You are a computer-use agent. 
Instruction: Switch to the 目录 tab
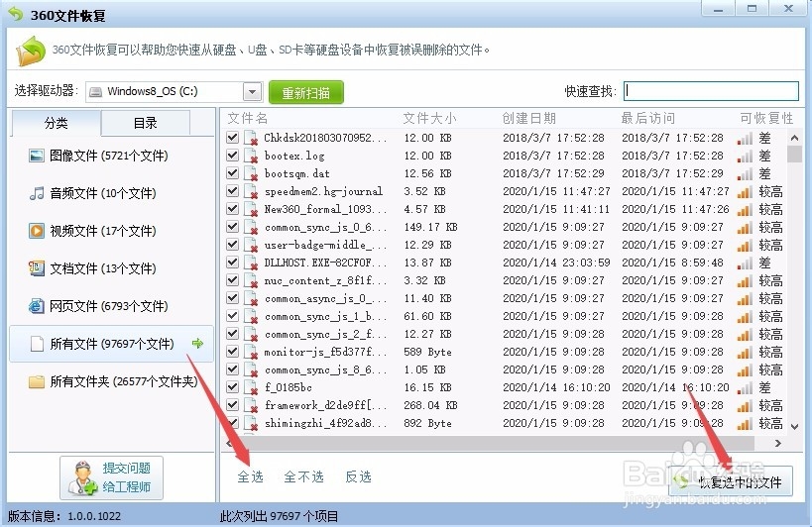point(145,123)
